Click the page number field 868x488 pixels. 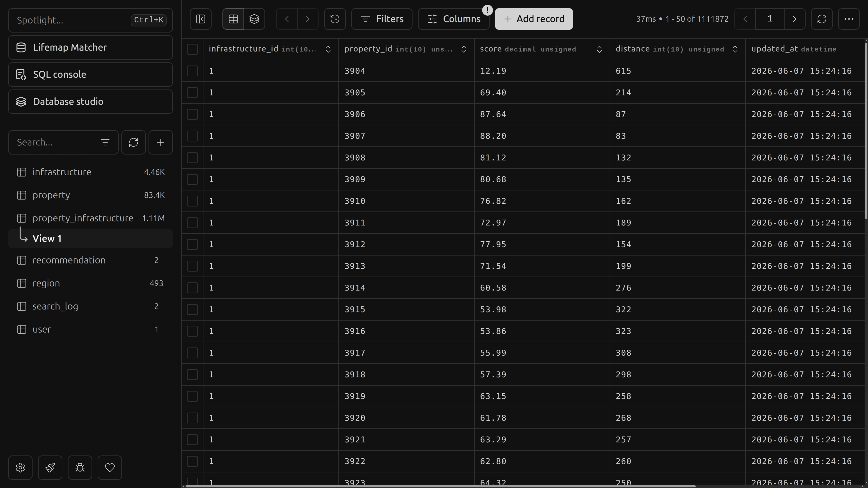pyautogui.click(x=770, y=19)
